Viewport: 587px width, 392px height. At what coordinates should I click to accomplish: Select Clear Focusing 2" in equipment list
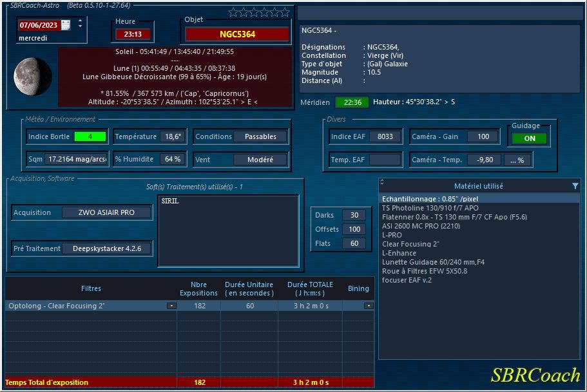(479, 244)
